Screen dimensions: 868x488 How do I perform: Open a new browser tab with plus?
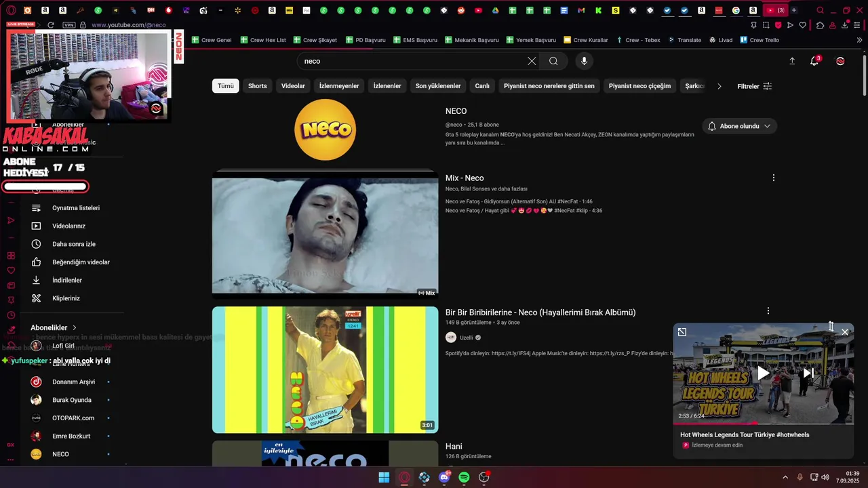[x=794, y=10]
